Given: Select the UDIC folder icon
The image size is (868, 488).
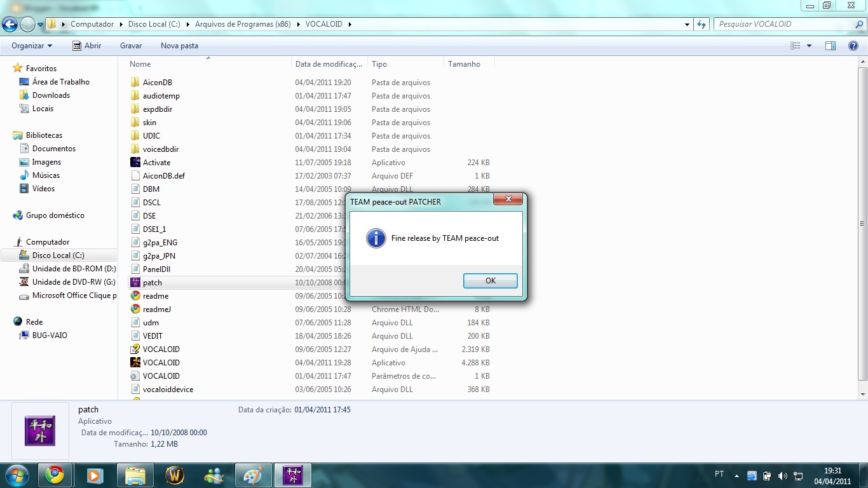Looking at the screenshot, I should [135, 136].
